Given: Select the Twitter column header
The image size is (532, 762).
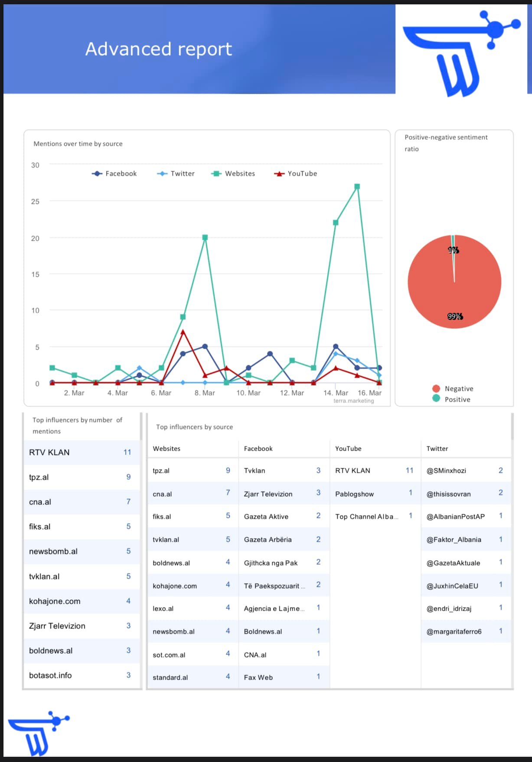Looking at the screenshot, I should (437, 448).
